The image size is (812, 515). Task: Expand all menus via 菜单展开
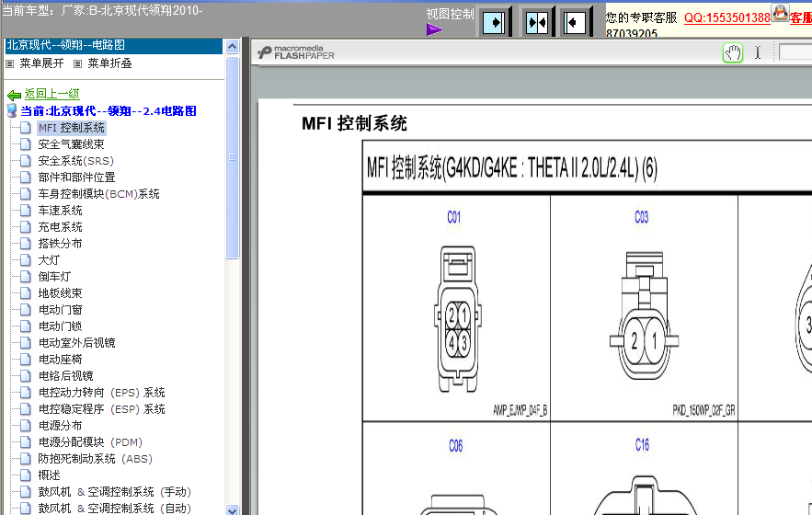pos(41,63)
